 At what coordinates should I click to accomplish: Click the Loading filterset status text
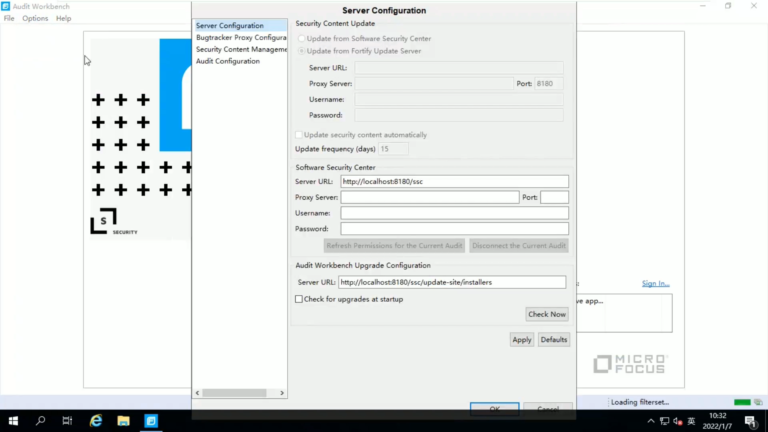[640, 402]
